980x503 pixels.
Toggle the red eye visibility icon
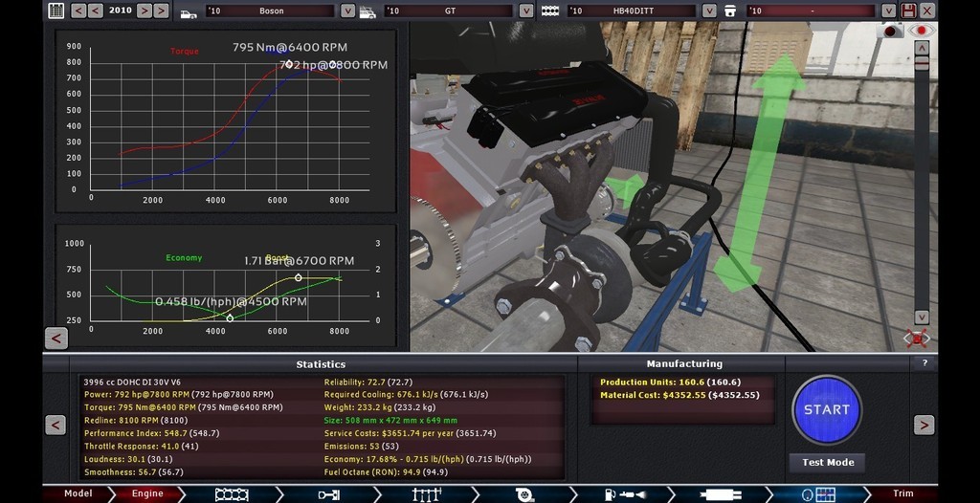(x=921, y=31)
